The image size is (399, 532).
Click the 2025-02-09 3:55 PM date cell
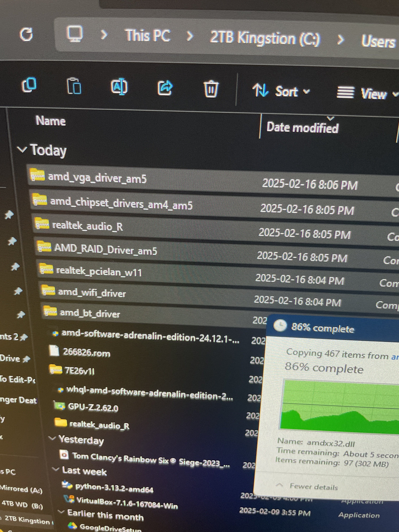tap(275, 512)
